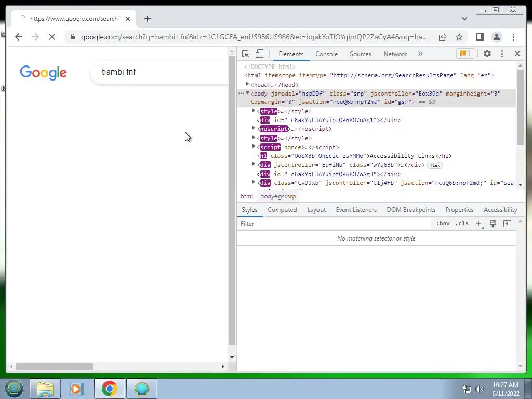This screenshot has width=532, height=399.
Task: Collapse the body element node
Action: click(x=247, y=93)
